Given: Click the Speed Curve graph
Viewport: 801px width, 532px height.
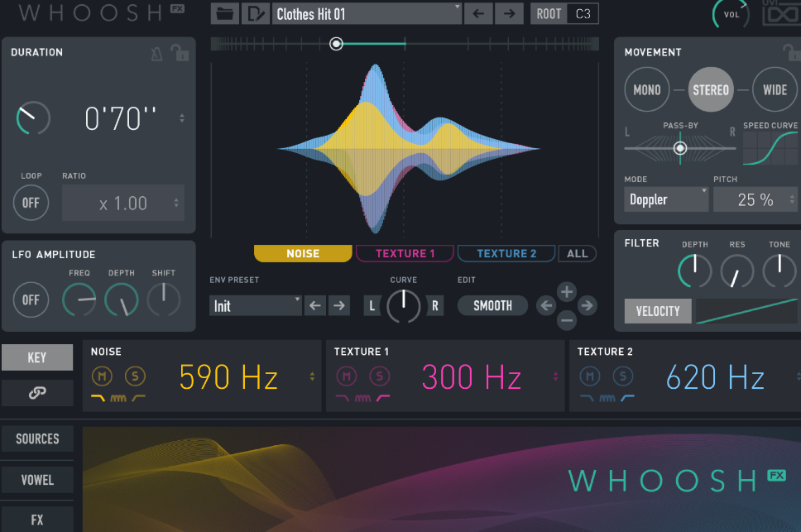Looking at the screenshot, I should pyautogui.click(x=770, y=148).
